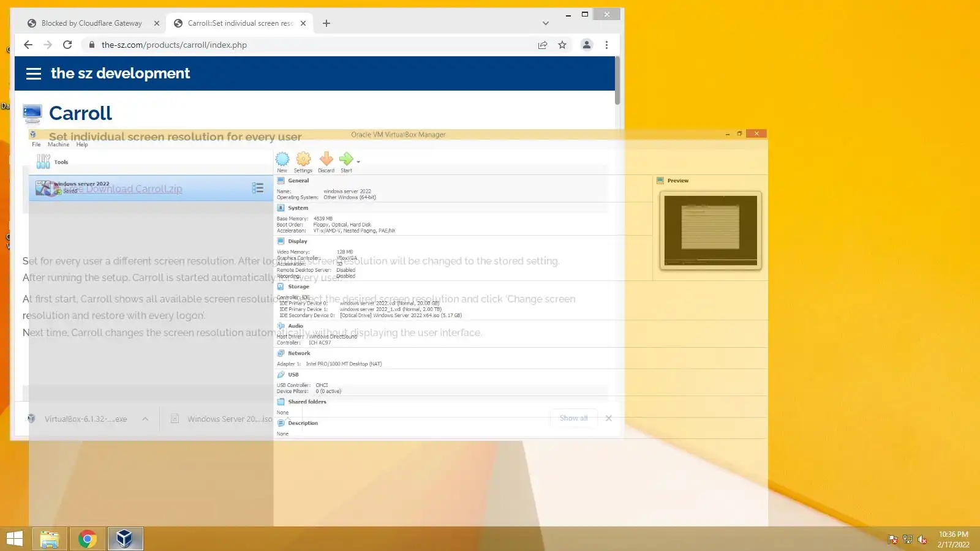Viewport: 980px width, 551px height.
Task: Close the Blocked by Cloudflare Gateway tab
Action: [x=156, y=23]
